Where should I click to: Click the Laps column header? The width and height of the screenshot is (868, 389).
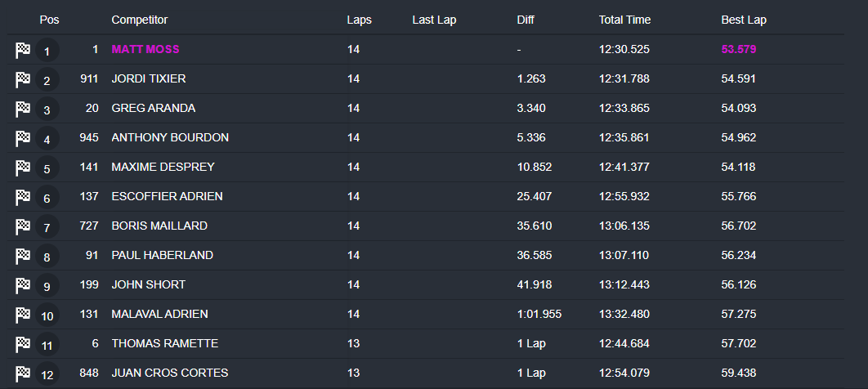359,20
